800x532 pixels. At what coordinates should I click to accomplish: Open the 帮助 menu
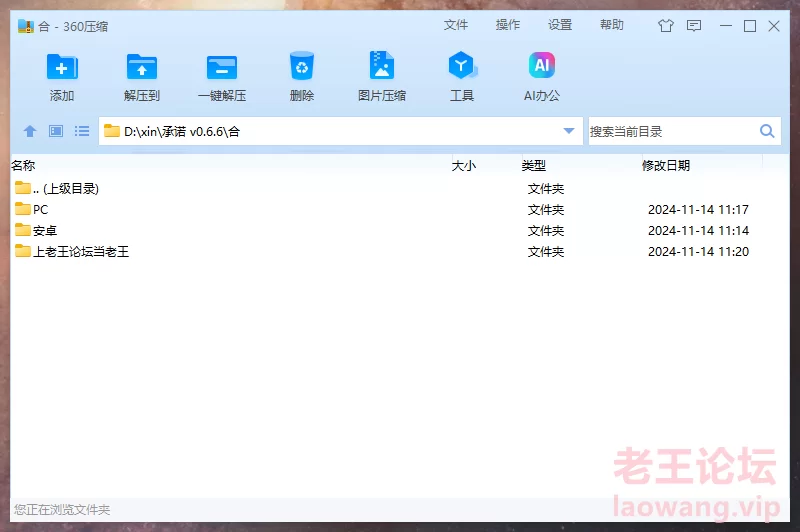(612, 25)
